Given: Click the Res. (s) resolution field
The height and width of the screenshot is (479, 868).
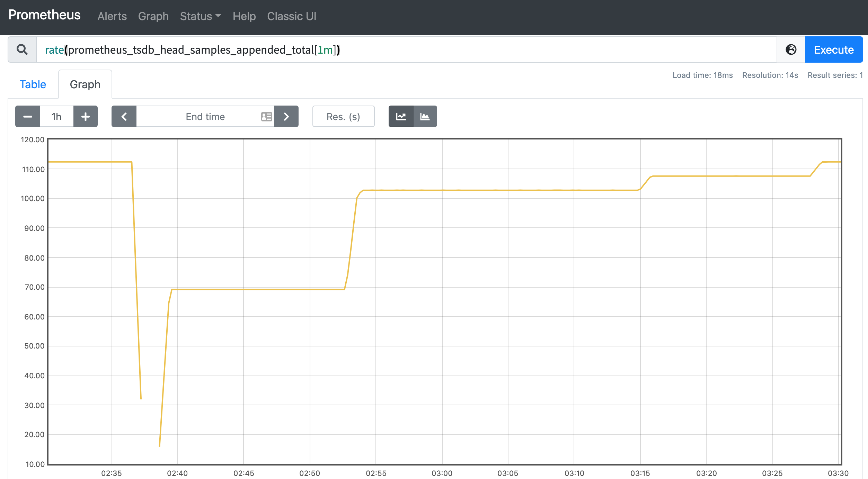Looking at the screenshot, I should click(343, 117).
